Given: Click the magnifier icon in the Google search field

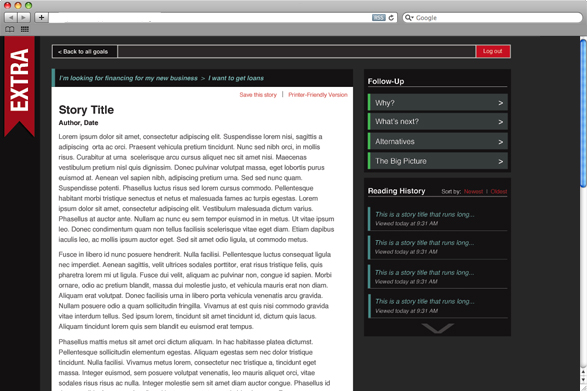Looking at the screenshot, I should [408, 18].
